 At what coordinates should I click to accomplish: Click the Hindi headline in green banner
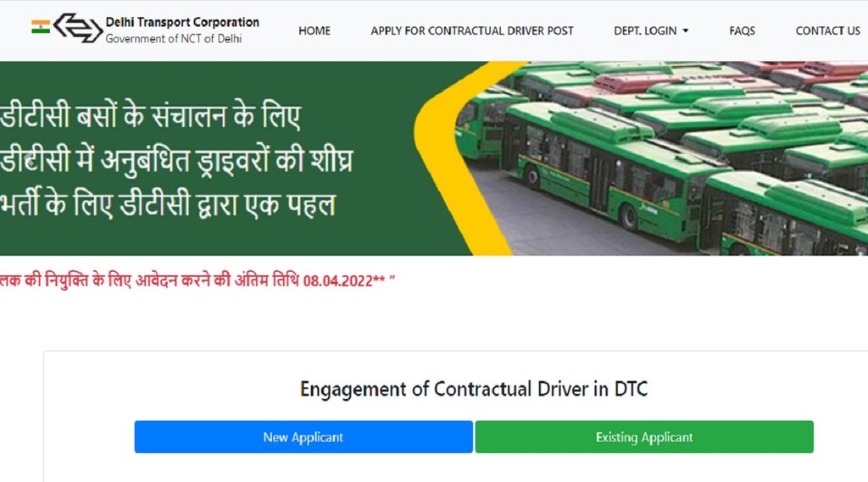(176, 160)
